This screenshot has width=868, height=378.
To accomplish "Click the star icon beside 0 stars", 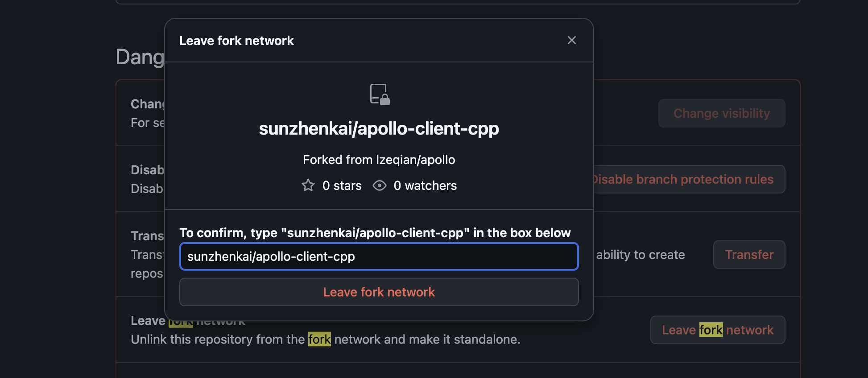I will click(x=308, y=185).
